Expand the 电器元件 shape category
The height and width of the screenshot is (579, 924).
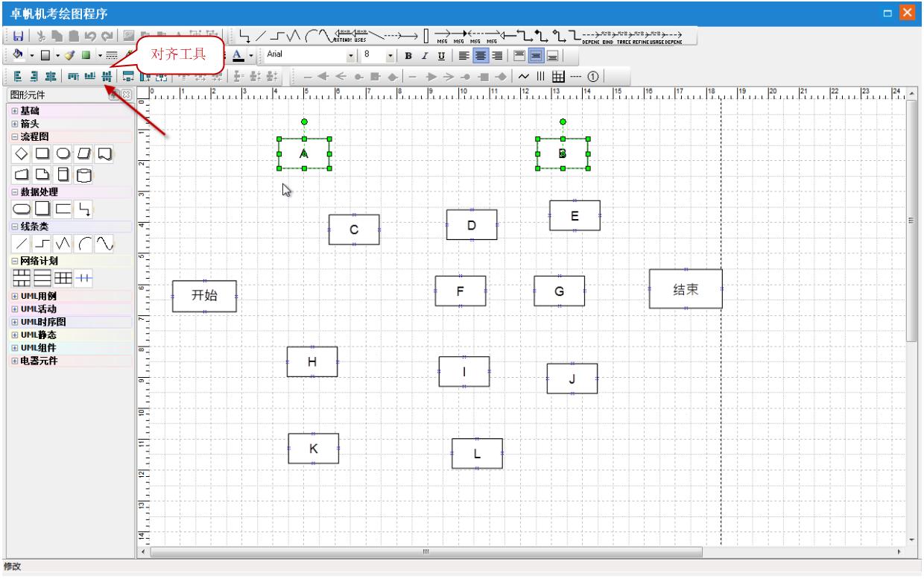click(15, 361)
